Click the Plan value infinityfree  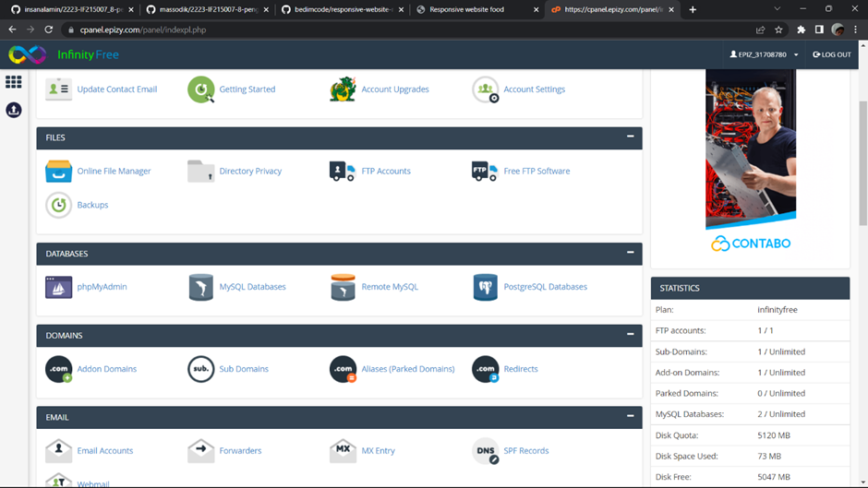pos(778,310)
